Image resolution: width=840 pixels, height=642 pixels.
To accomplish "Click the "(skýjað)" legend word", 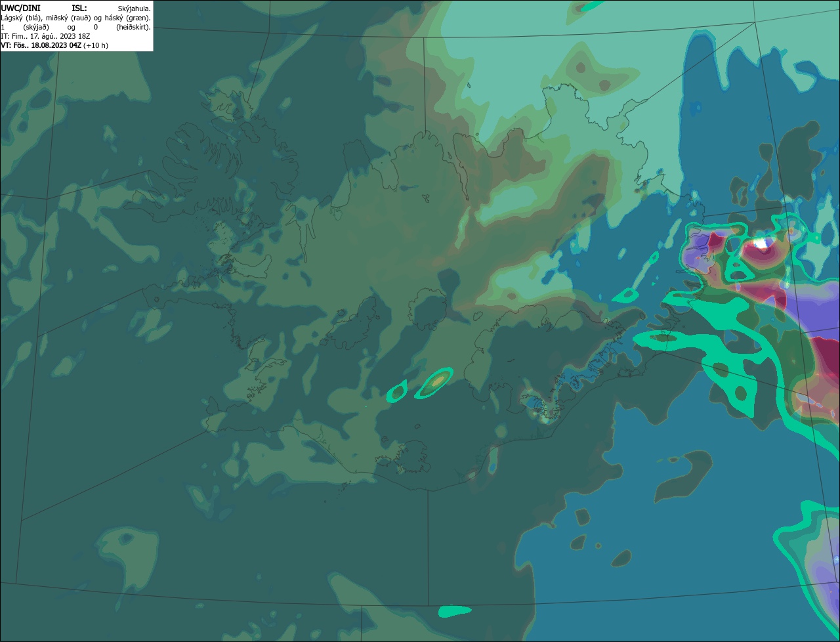I will click(x=36, y=28).
